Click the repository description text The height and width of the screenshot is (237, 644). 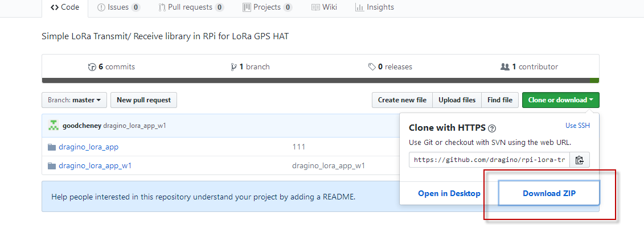[x=165, y=36]
